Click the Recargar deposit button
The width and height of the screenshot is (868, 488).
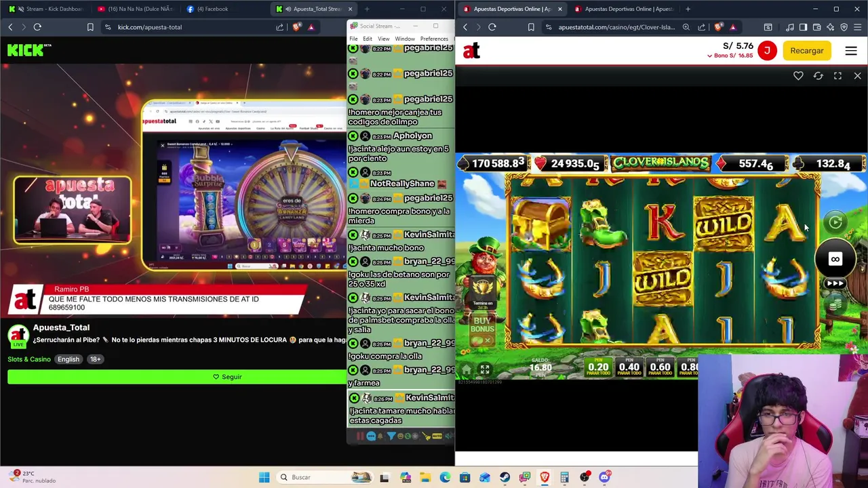coord(806,51)
